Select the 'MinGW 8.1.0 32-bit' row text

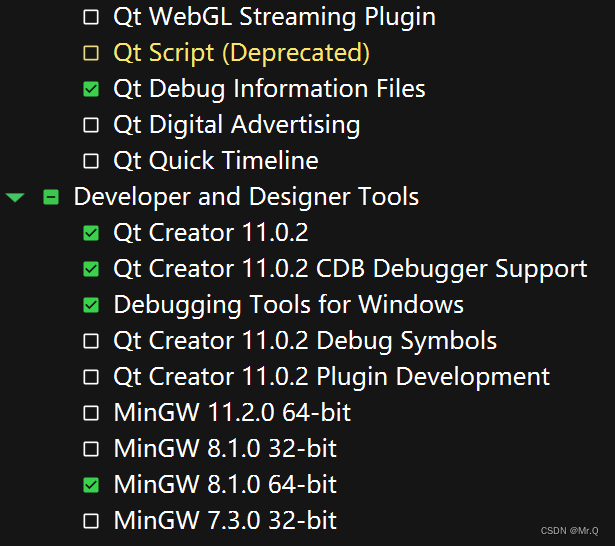pos(225,449)
